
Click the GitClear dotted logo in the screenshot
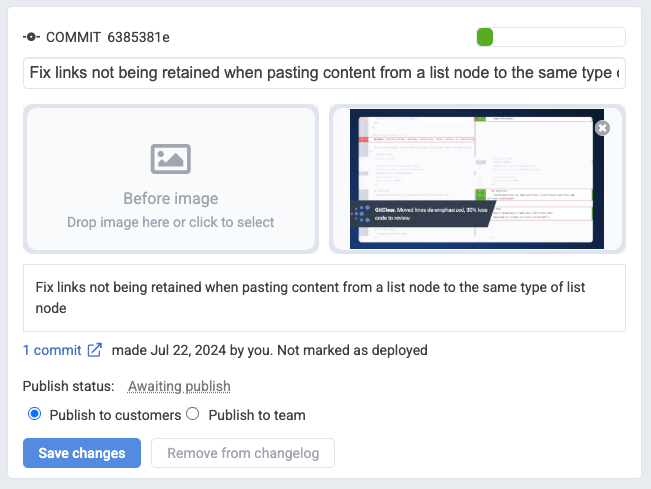click(364, 213)
